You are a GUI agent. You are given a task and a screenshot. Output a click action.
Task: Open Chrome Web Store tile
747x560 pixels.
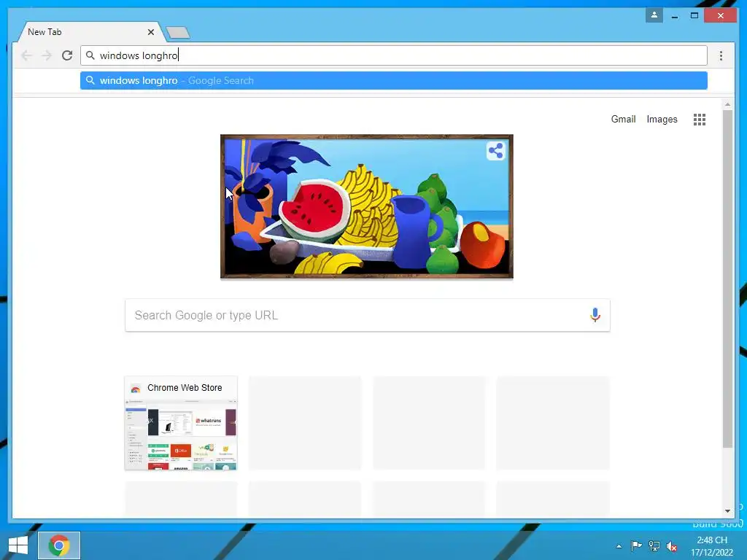(x=181, y=423)
